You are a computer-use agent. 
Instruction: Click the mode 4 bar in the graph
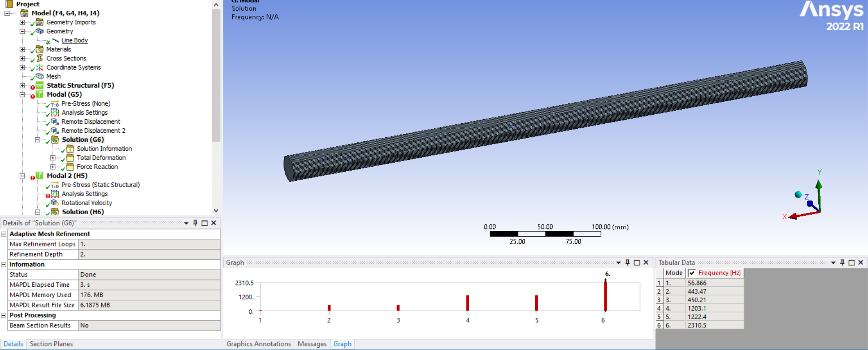(467, 303)
